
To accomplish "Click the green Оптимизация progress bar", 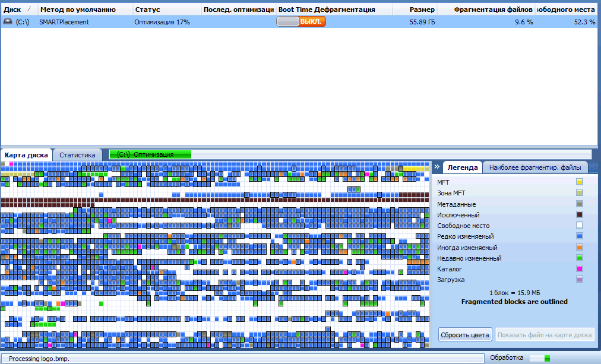I will click(x=151, y=154).
